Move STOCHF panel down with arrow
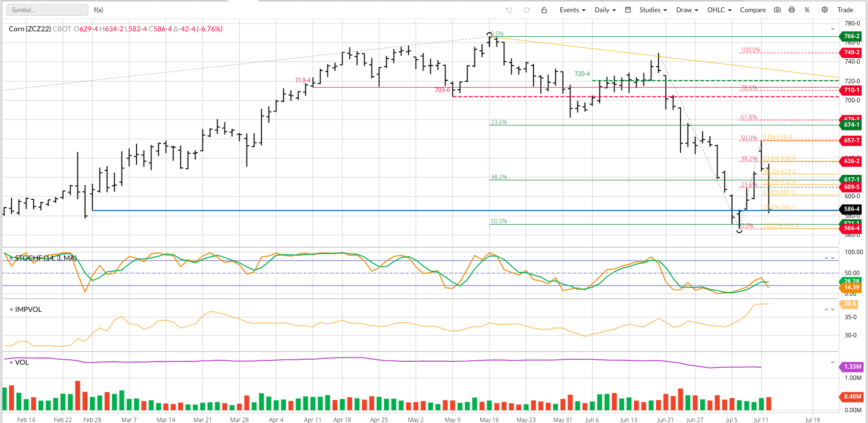The width and height of the screenshot is (868, 423). (832, 258)
